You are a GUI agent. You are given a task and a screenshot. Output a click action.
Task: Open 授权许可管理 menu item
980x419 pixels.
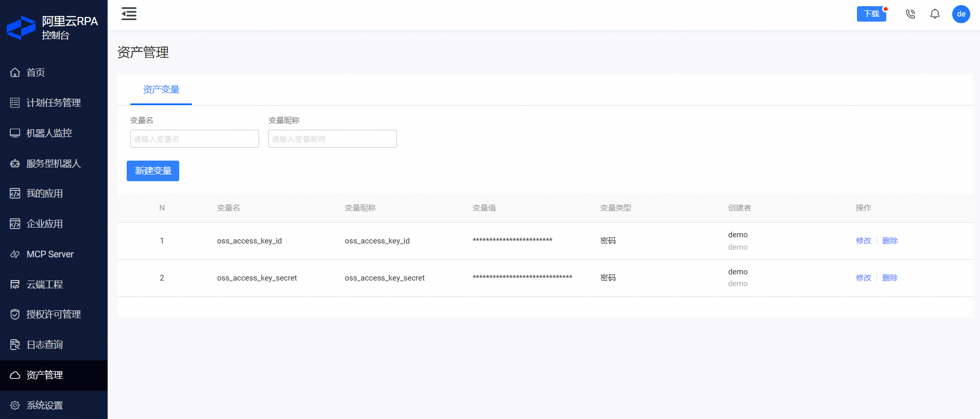point(54,315)
